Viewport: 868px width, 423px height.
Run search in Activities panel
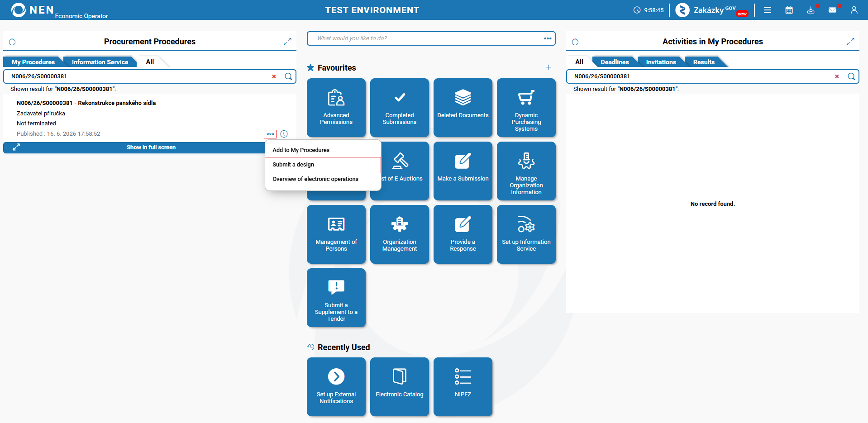[851, 76]
